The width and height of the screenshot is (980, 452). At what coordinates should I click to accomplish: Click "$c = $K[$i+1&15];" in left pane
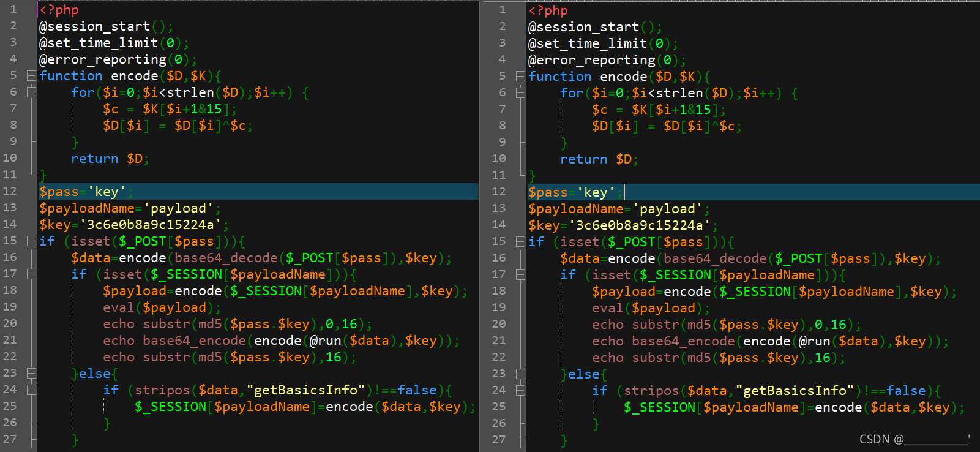click(x=170, y=109)
